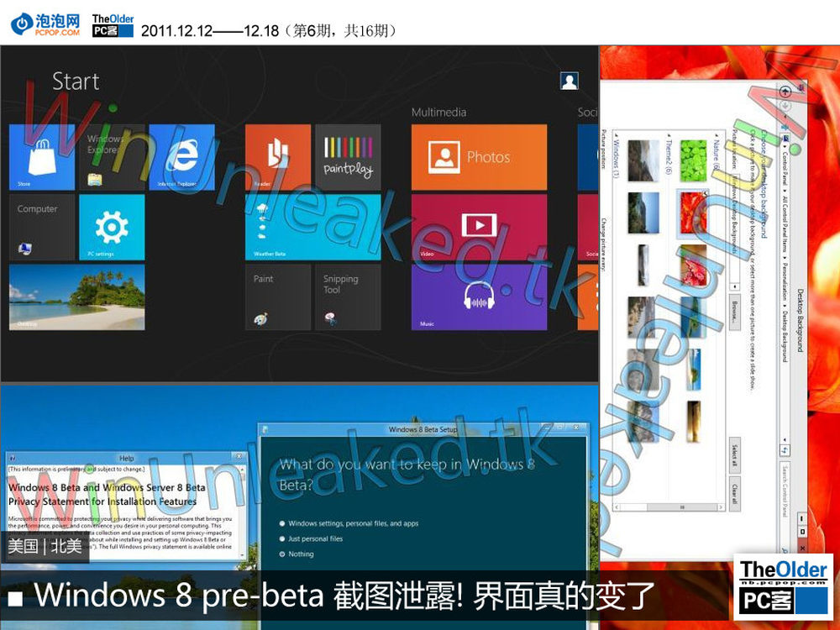Image resolution: width=840 pixels, height=630 pixels.
Task: Click the wallpaper list horizontal scrollbar thumb
Action: click(682, 507)
